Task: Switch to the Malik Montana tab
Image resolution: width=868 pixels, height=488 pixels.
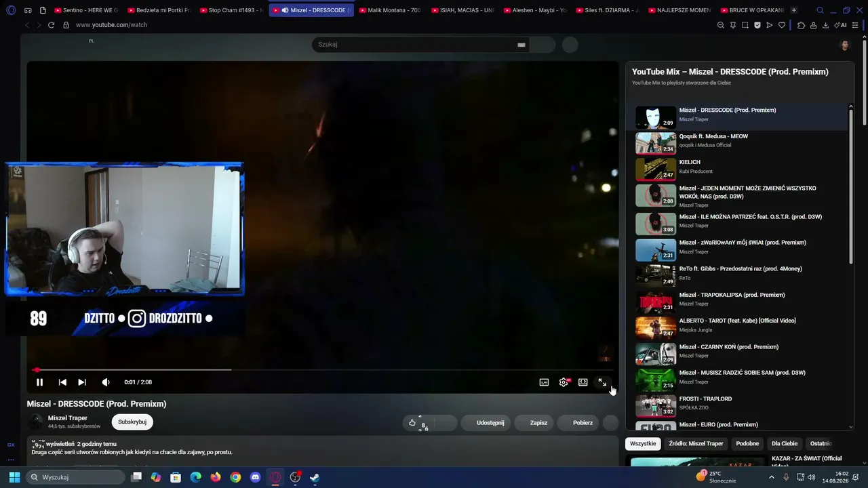Action: [391, 10]
